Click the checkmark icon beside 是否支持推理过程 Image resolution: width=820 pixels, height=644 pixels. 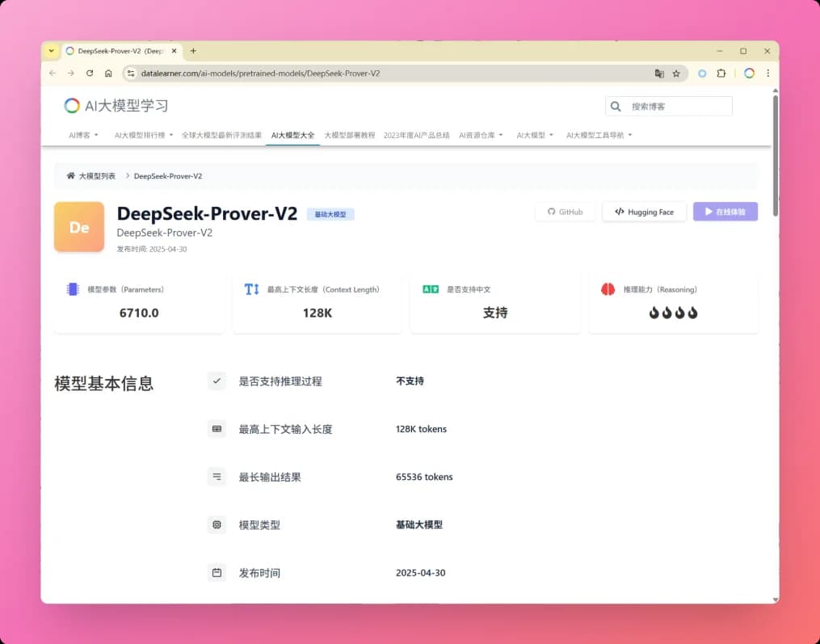click(x=217, y=381)
